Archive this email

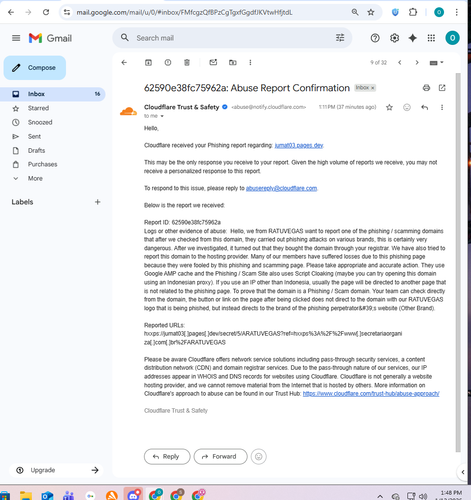[x=148, y=62]
